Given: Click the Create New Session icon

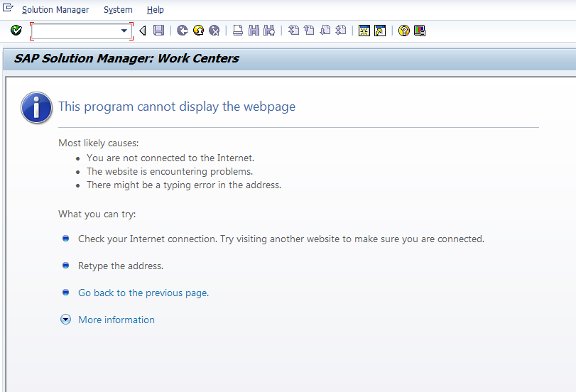Looking at the screenshot, I should (364, 31).
